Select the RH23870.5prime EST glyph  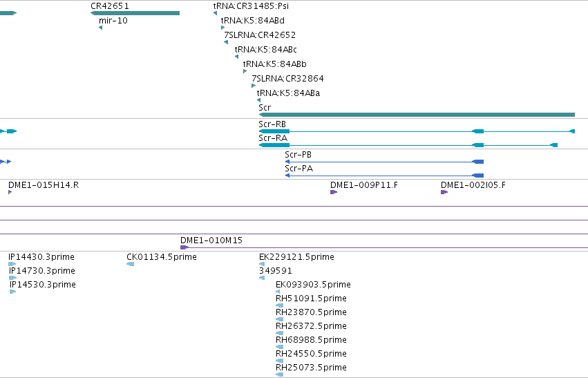pos(279,319)
